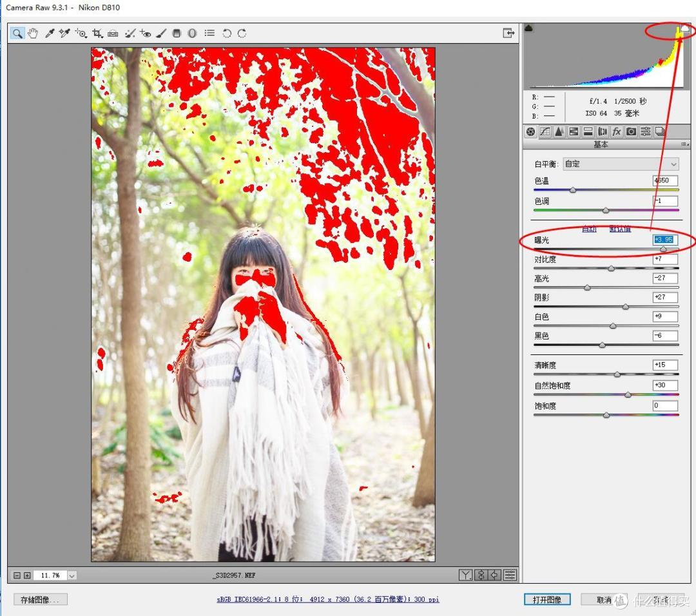Image resolution: width=696 pixels, height=616 pixels.
Task: Select the Graduated Filter tool
Action: [x=177, y=34]
